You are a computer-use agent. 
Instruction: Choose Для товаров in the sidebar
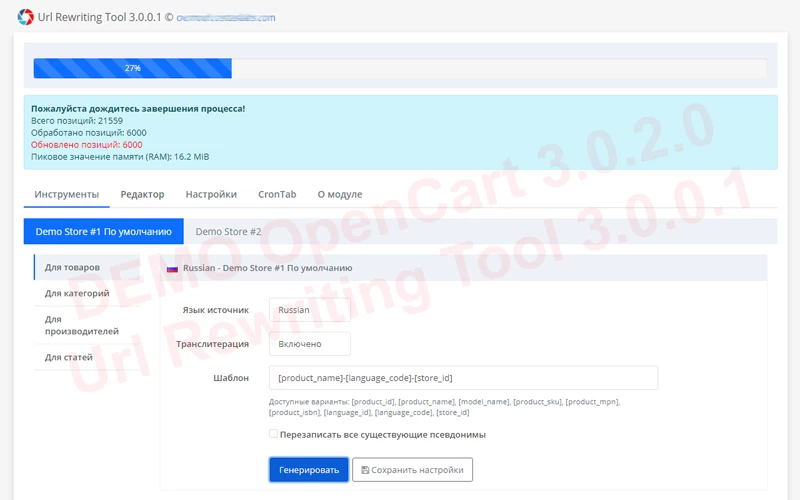click(87, 267)
